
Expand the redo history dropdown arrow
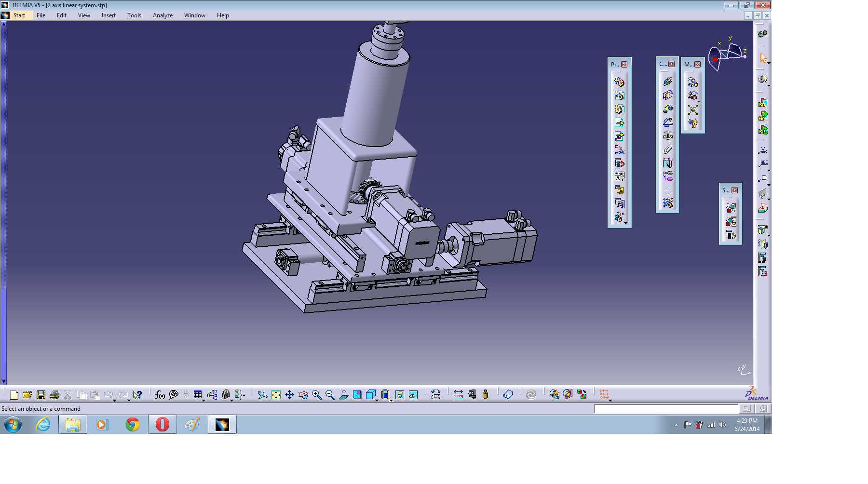tap(129, 400)
